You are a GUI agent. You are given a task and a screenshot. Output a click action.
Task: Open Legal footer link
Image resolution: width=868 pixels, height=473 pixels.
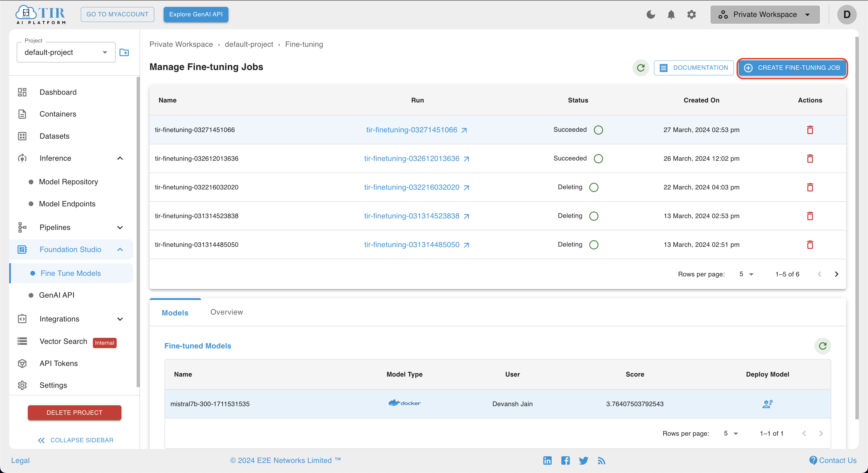point(20,460)
